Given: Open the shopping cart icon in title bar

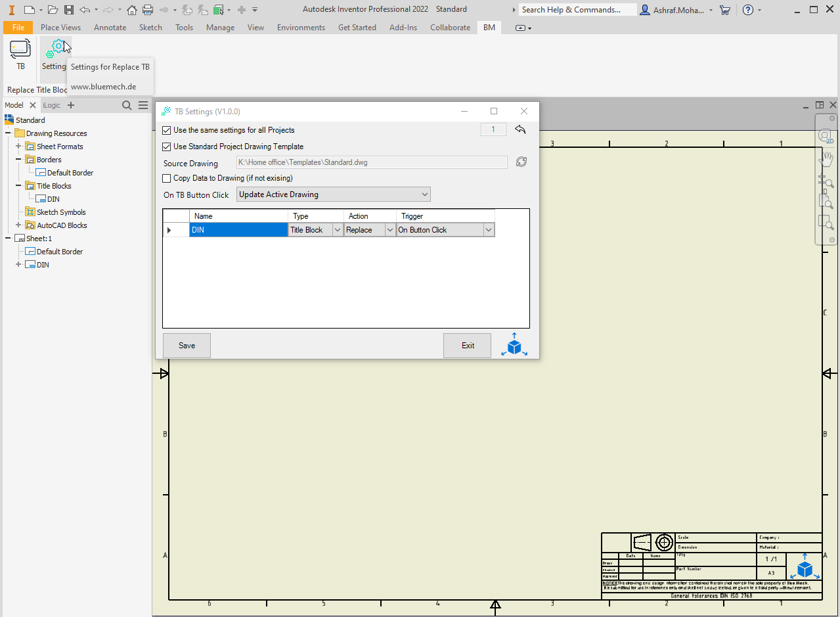Looking at the screenshot, I should (x=725, y=10).
